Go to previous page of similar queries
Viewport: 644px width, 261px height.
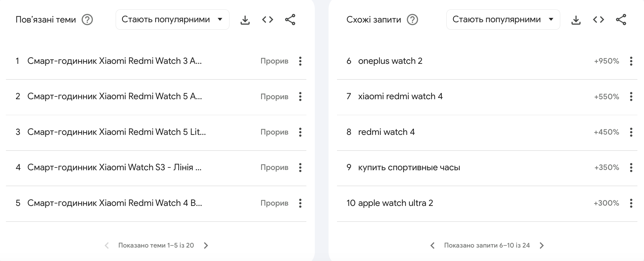pos(432,246)
